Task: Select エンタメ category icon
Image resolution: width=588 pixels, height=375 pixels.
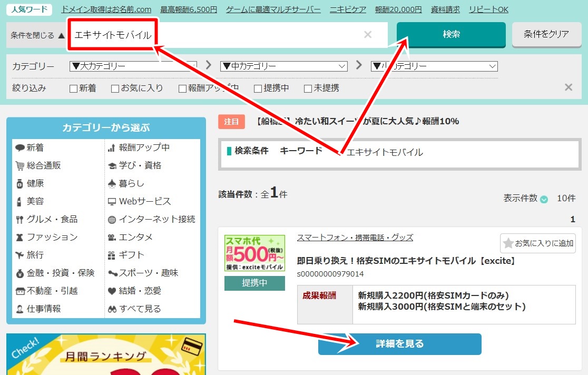Action: (x=130, y=238)
